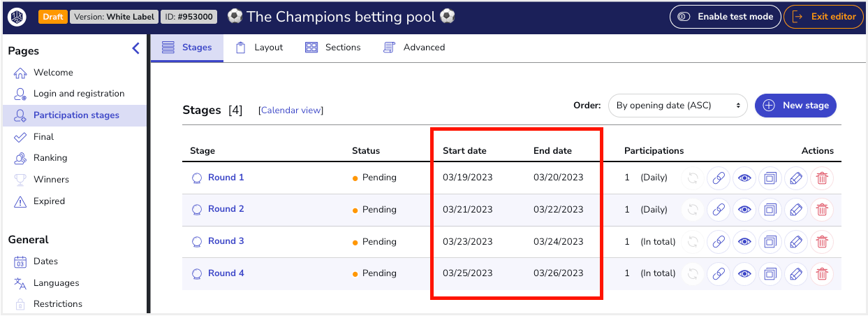Open the Calendar view link
Viewport: 868px width, 316px height.
point(290,110)
